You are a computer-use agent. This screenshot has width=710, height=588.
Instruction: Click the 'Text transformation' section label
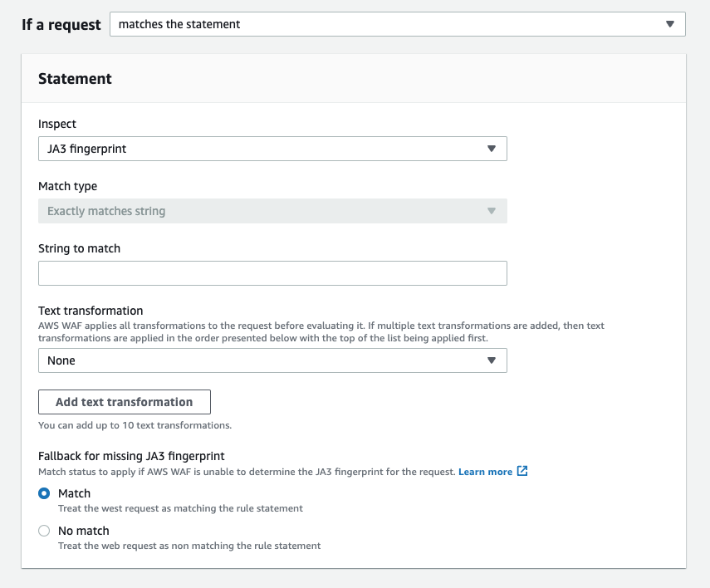pos(91,311)
